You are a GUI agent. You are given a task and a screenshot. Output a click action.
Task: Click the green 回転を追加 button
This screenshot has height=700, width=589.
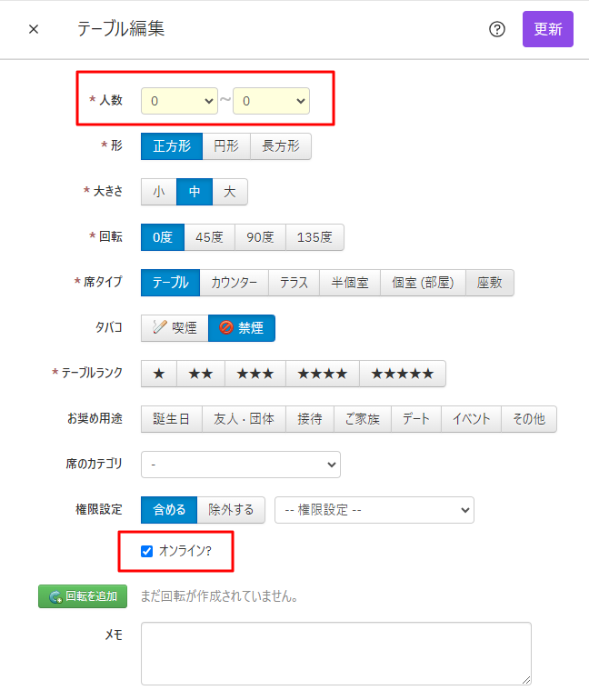coord(83,597)
